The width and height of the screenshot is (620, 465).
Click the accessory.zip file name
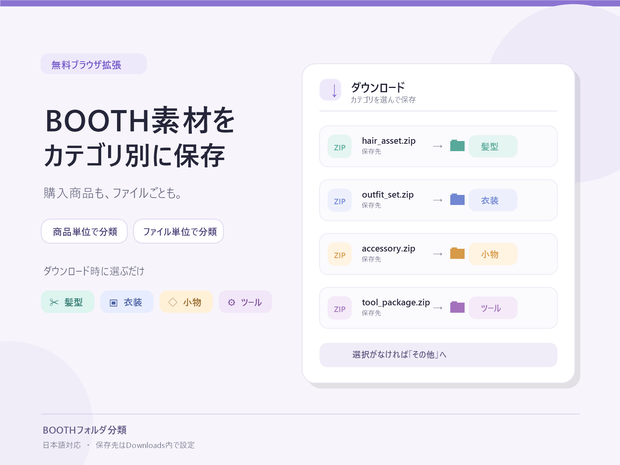[388, 249]
